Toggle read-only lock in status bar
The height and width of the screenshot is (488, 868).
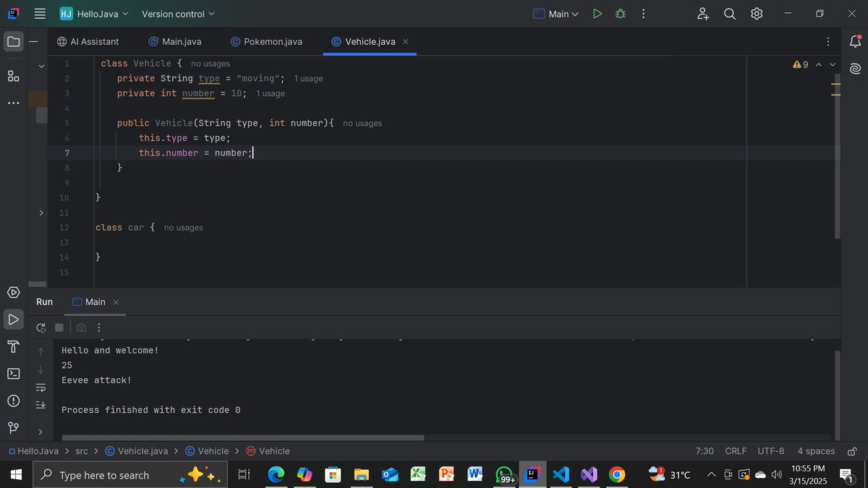click(852, 451)
